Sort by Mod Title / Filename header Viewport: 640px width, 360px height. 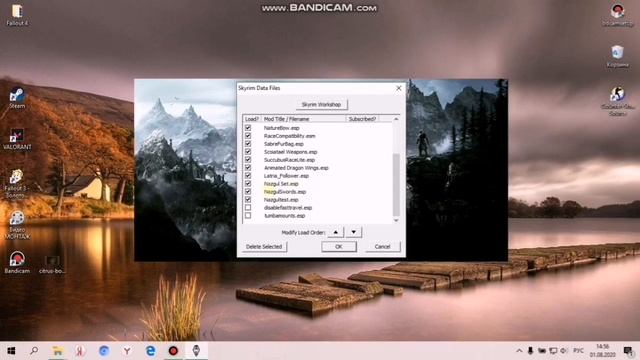point(303,119)
